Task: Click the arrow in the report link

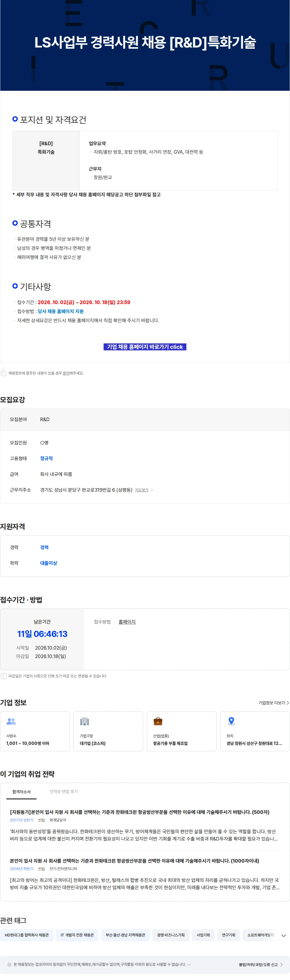Action: coord(281,964)
